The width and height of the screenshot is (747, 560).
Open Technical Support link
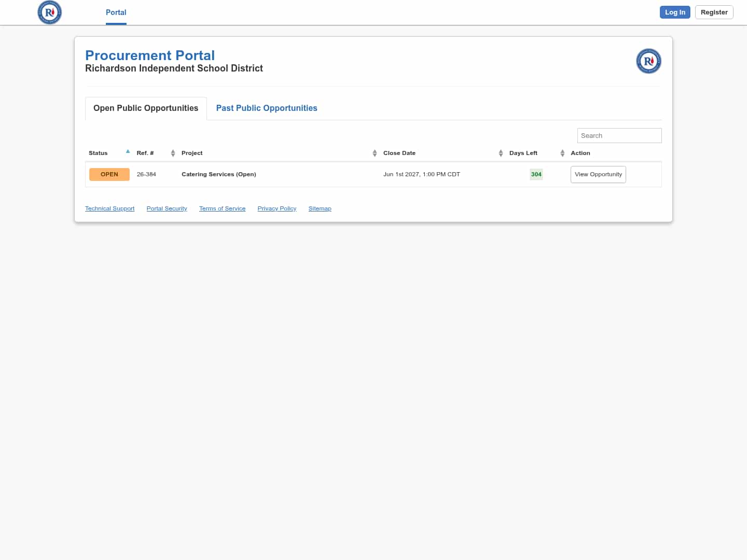[x=109, y=208]
